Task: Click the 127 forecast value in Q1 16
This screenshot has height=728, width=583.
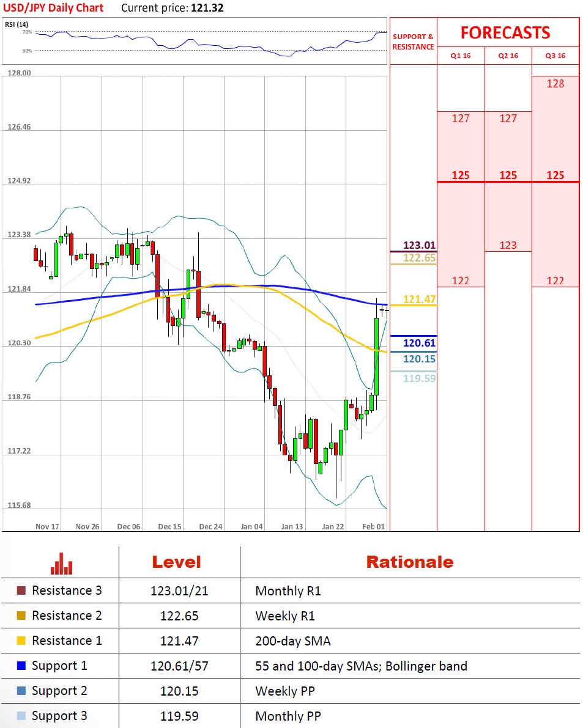Action: pos(461,119)
